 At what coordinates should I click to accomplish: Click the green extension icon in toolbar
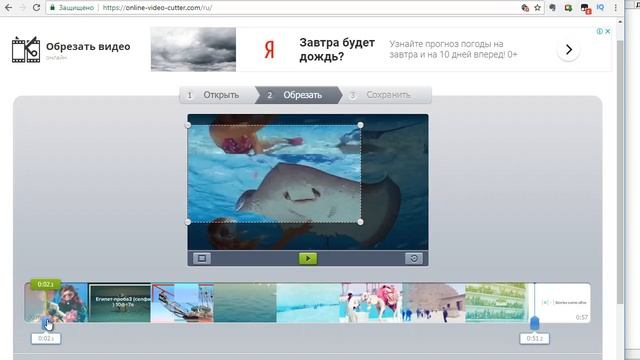(x=568, y=7)
